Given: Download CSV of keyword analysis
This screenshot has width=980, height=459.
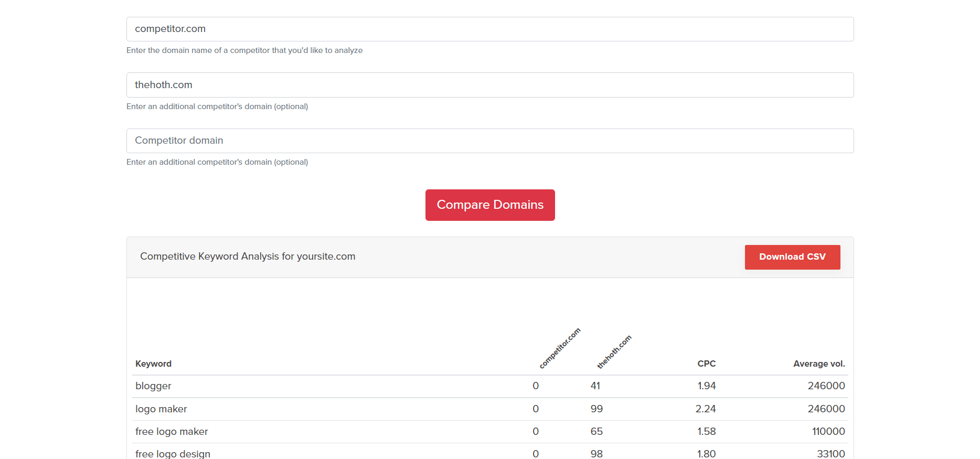Looking at the screenshot, I should point(792,257).
